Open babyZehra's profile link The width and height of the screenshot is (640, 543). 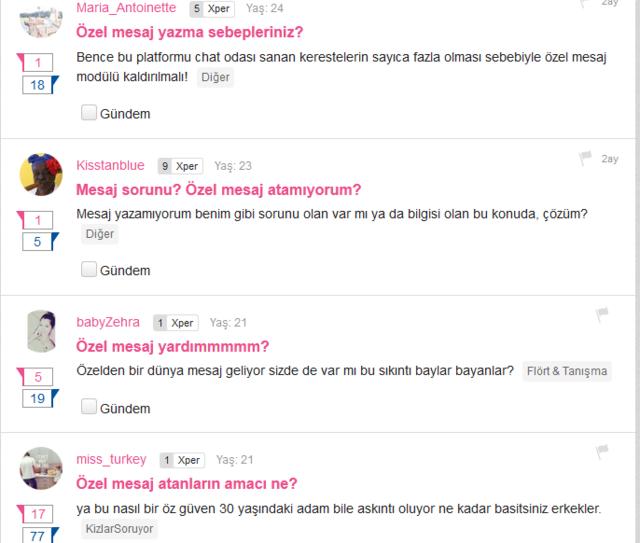point(108,322)
